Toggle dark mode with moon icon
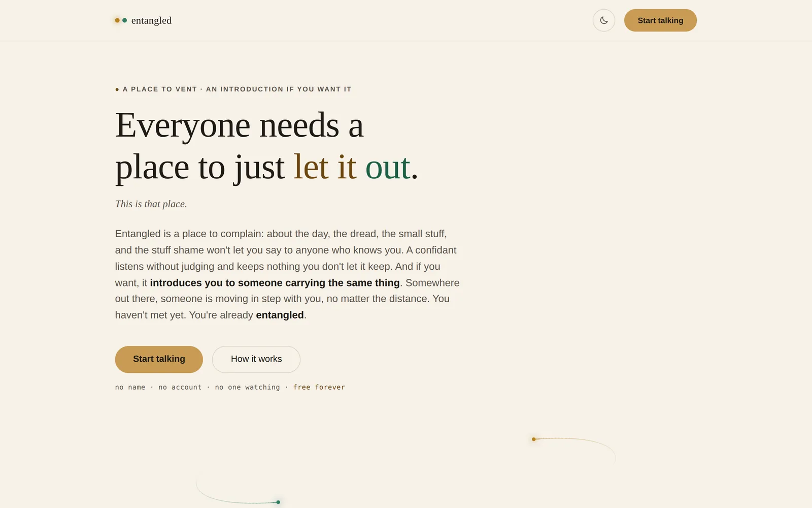The width and height of the screenshot is (812, 508). [x=604, y=20]
